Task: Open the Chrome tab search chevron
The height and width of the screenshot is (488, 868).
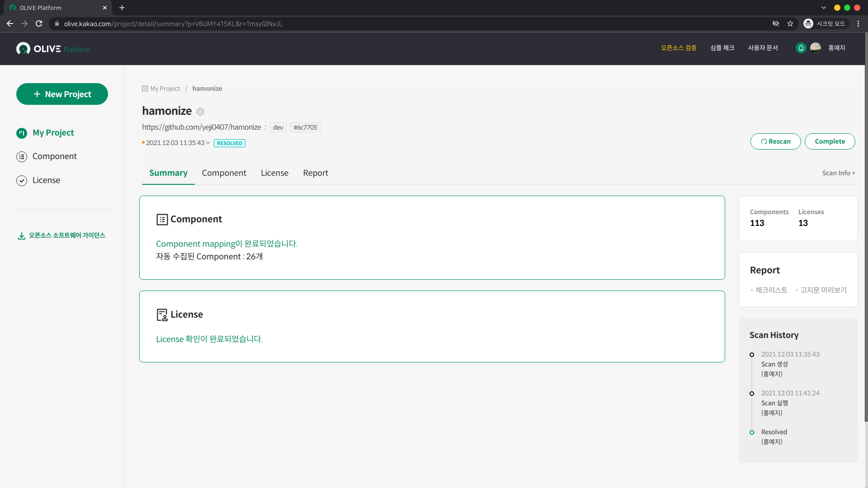Action: [824, 8]
